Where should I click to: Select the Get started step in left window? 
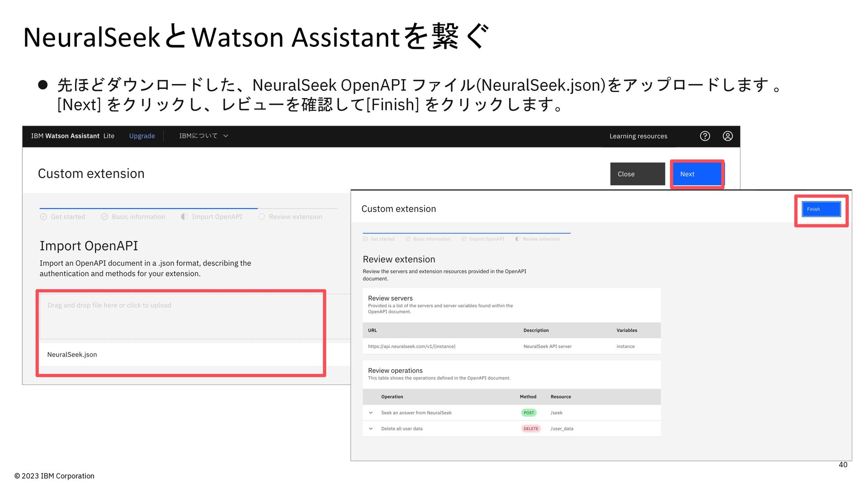(63, 217)
